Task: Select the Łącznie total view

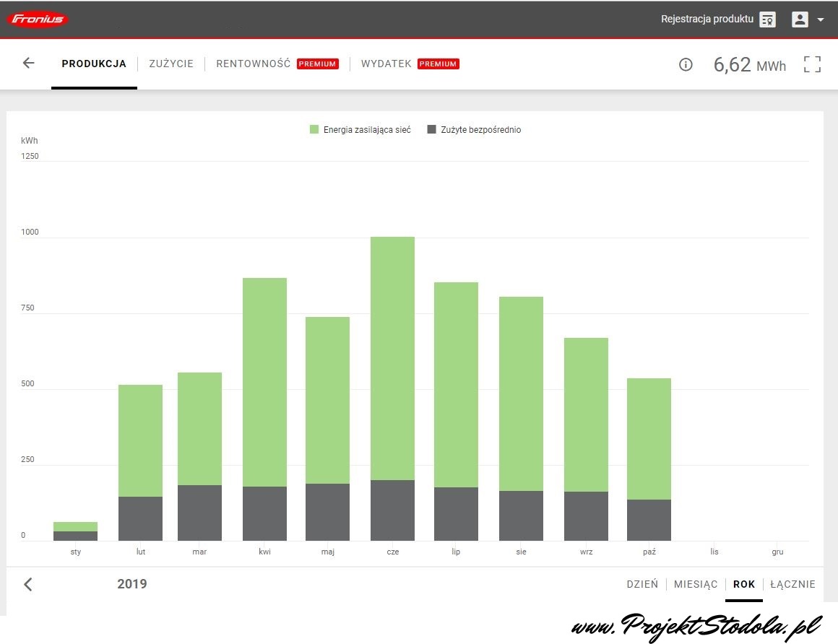Action: click(792, 584)
